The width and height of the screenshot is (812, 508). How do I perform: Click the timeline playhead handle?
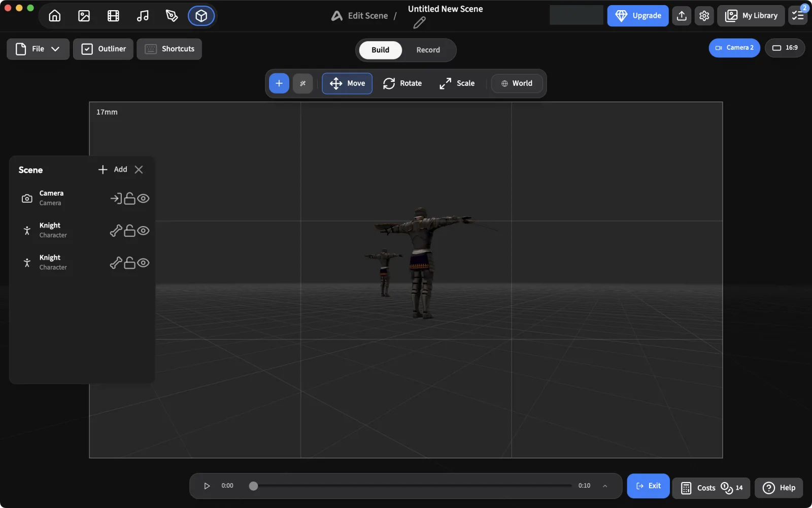[x=253, y=486]
